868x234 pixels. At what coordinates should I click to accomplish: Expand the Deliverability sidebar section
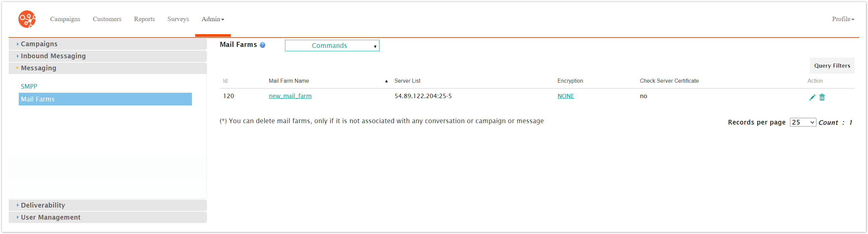point(43,205)
